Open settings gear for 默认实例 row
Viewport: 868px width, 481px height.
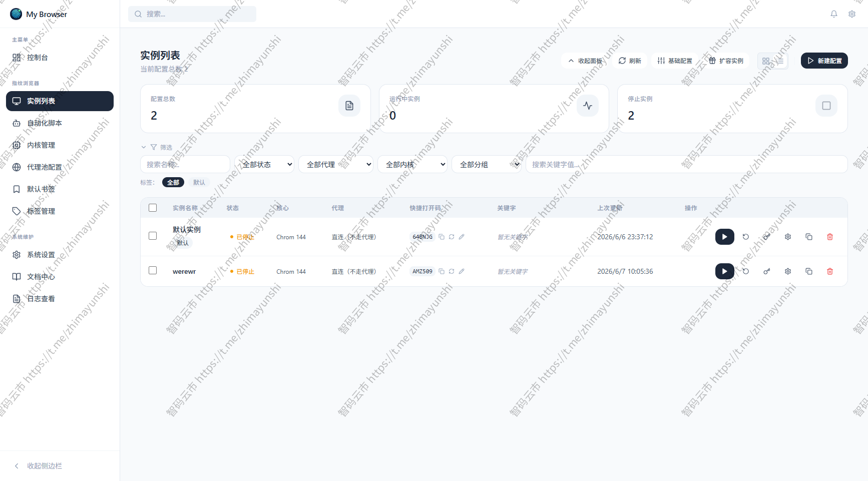point(788,237)
